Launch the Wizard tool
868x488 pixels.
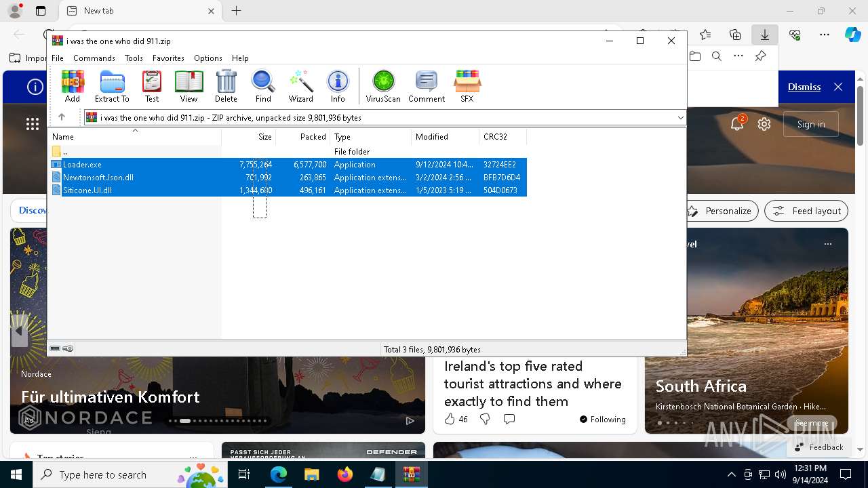300,86
